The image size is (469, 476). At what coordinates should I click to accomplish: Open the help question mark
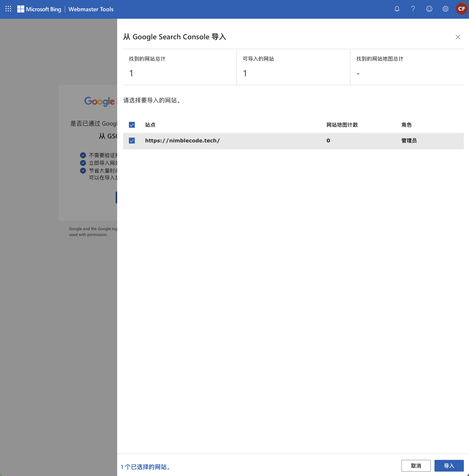(x=413, y=9)
